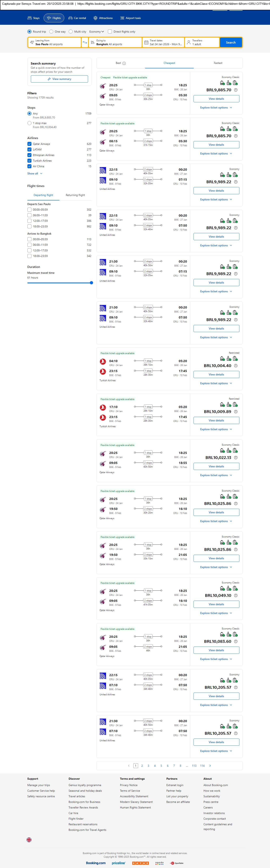Click the calendar icon in Travel dates field
This screenshot has width=270, height=868.
click(x=146, y=42)
